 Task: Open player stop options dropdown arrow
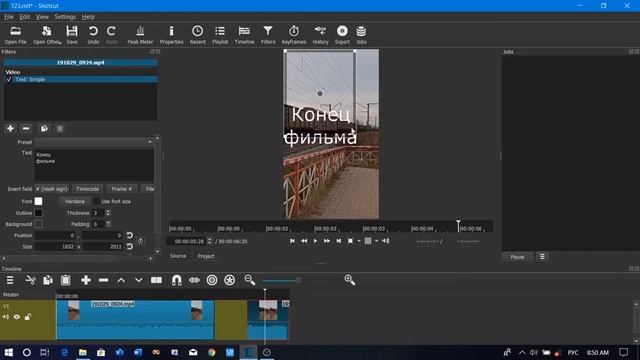click(359, 241)
